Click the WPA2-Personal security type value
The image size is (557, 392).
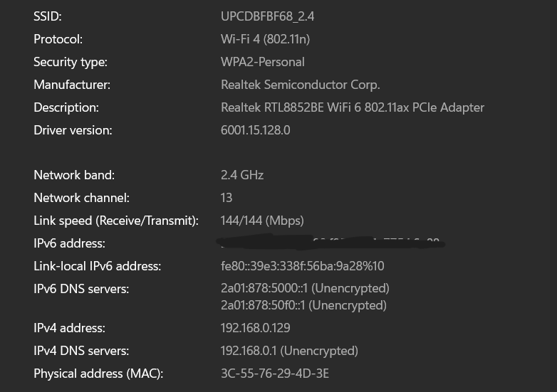[x=263, y=62]
